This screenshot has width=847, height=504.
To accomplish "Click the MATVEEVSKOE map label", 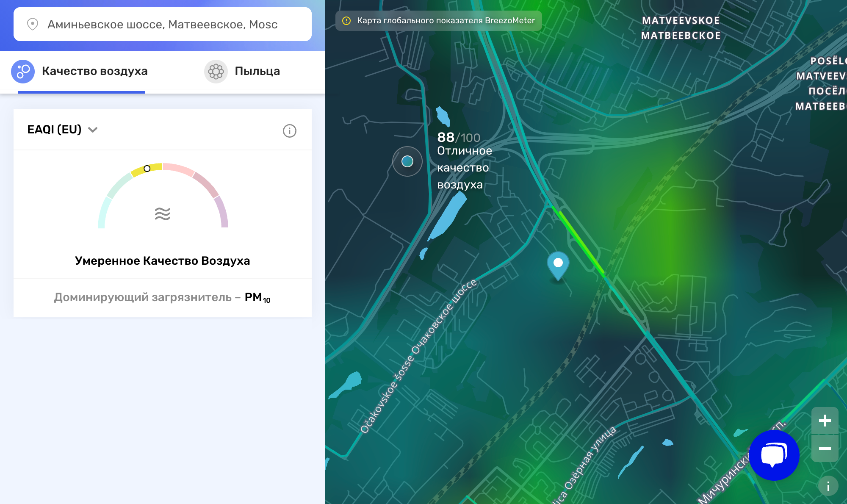I will [681, 21].
